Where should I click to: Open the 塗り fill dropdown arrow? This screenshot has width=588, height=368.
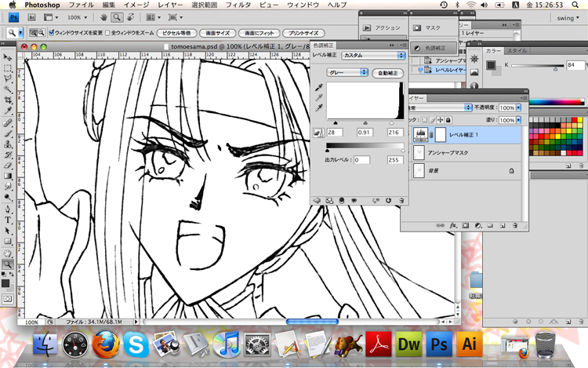point(519,120)
